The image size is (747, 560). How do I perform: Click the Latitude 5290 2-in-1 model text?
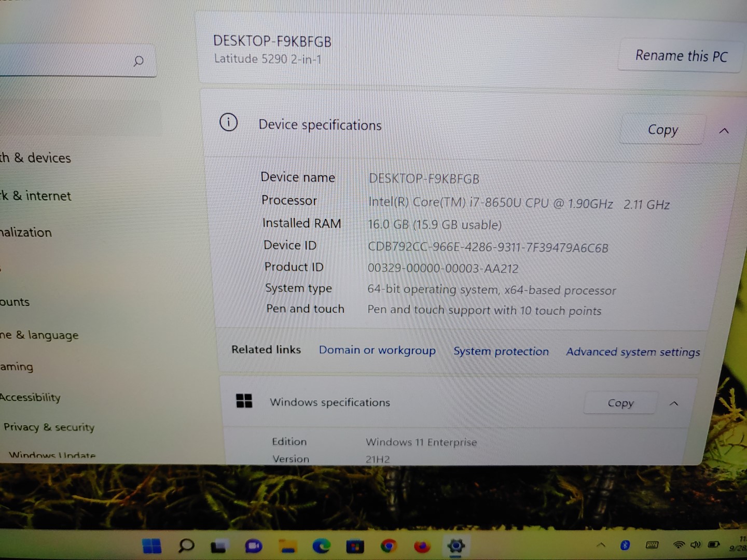268,59
